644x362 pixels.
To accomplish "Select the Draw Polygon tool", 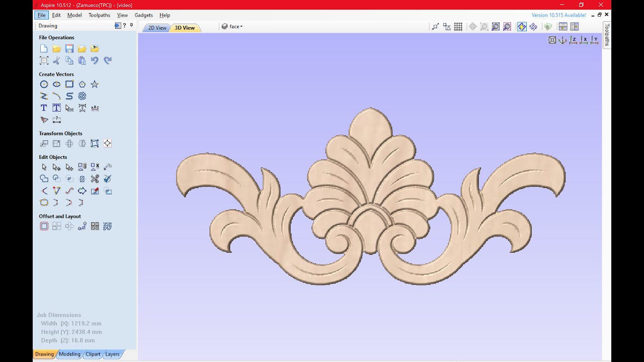I will (x=82, y=84).
